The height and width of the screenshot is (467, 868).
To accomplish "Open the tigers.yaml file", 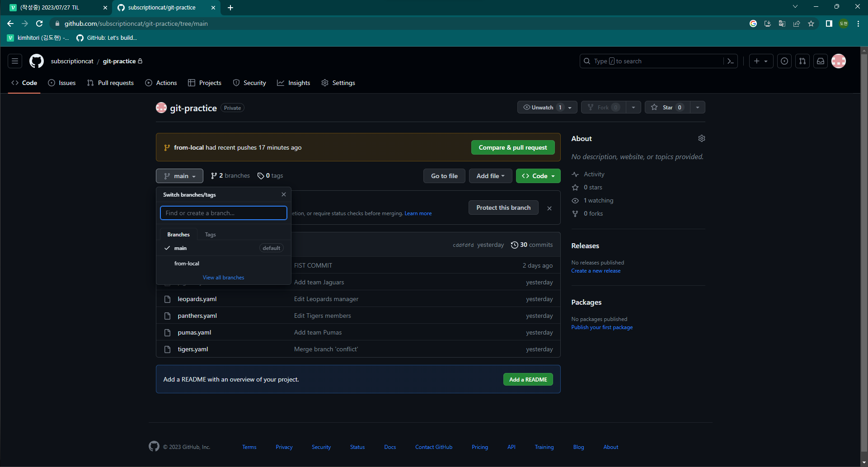I will point(193,349).
